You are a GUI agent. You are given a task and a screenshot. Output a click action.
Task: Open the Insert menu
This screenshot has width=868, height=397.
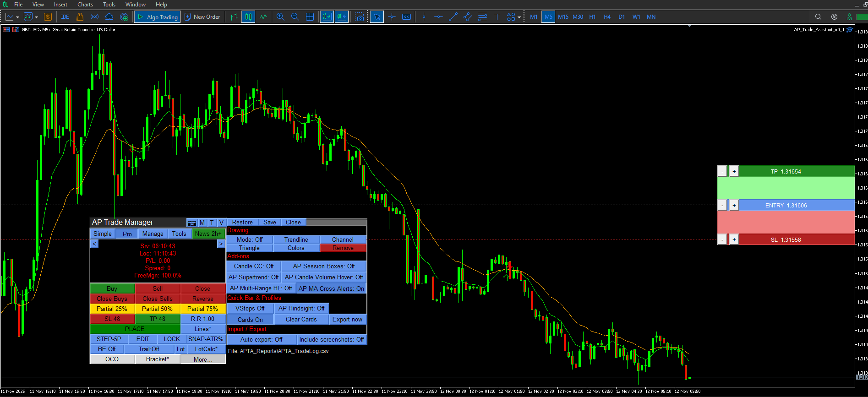[x=60, y=5]
